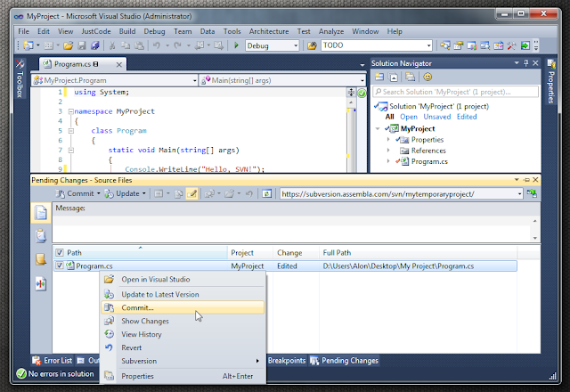Click the Copy icon in main toolbar
Image resolution: width=570 pixels, height=392 pixels.
tap(126, 45)
